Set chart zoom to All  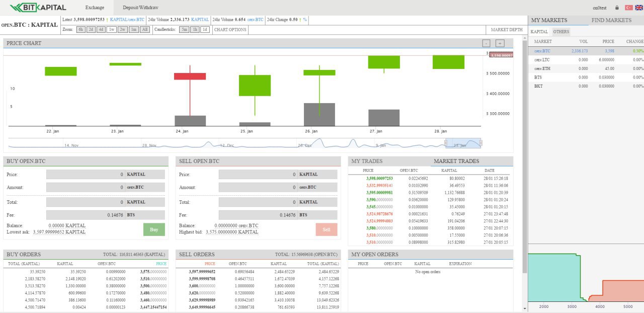coord(145,30)
